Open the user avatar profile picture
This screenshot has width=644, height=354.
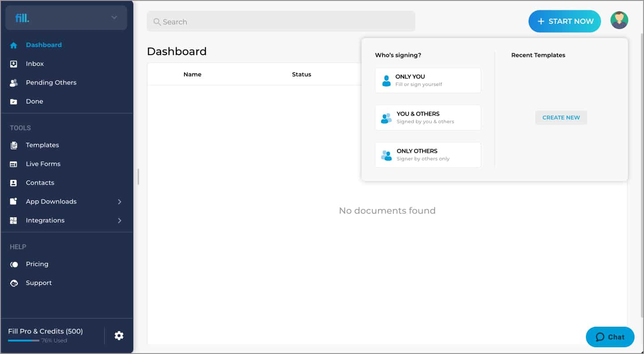[x=619, y=21]
